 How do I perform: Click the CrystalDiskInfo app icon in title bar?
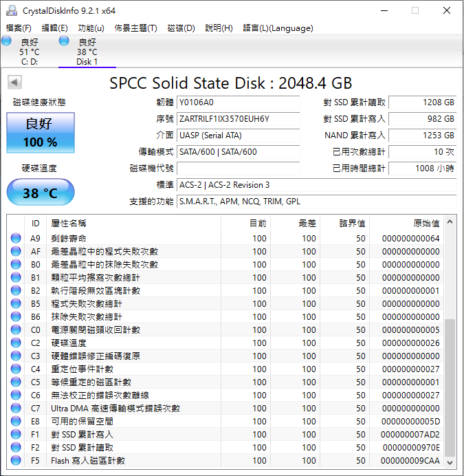click(10, 10)
